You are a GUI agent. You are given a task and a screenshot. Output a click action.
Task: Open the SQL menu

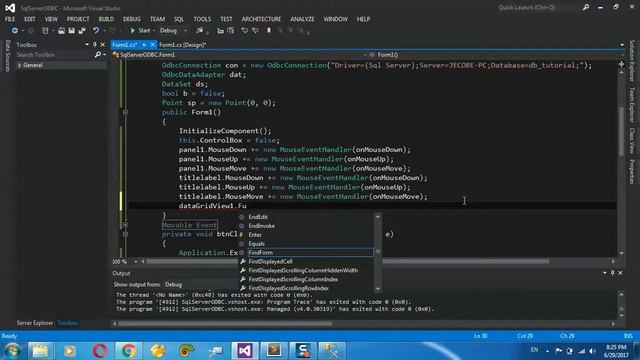(x=179, y=19)
